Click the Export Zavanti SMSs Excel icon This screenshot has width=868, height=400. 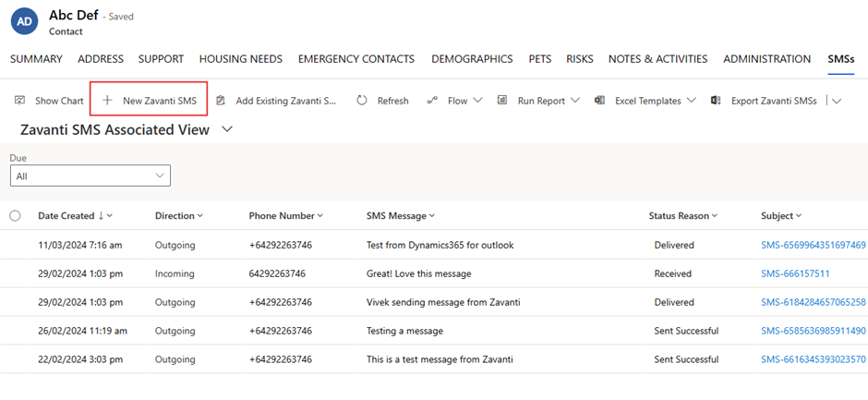pyautogui.click(x=716, y=101)
